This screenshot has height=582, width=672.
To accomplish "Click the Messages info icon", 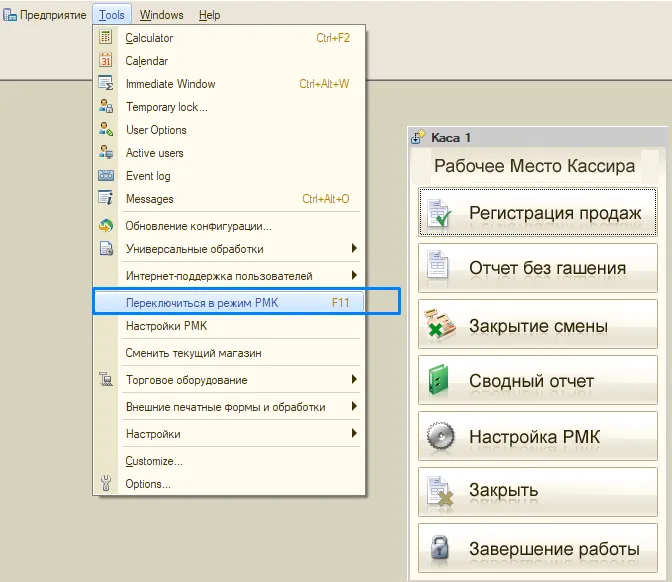I will [105, 198].
